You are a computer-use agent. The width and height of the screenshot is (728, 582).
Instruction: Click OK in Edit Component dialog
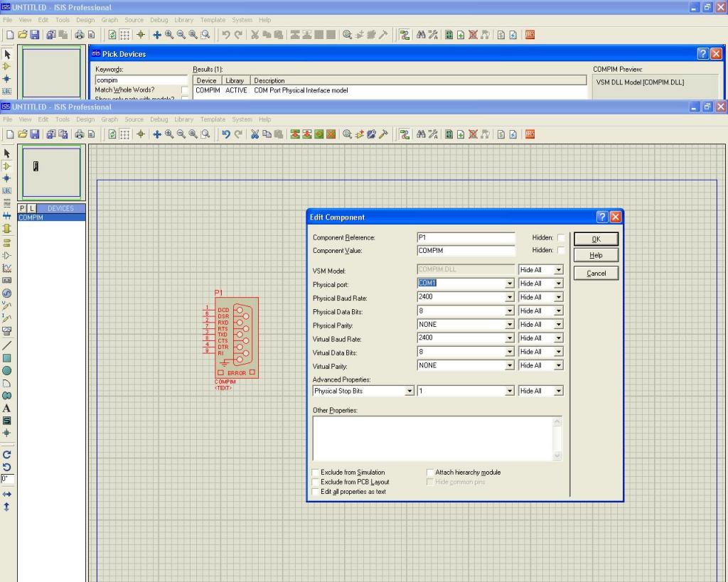point(596,239)
